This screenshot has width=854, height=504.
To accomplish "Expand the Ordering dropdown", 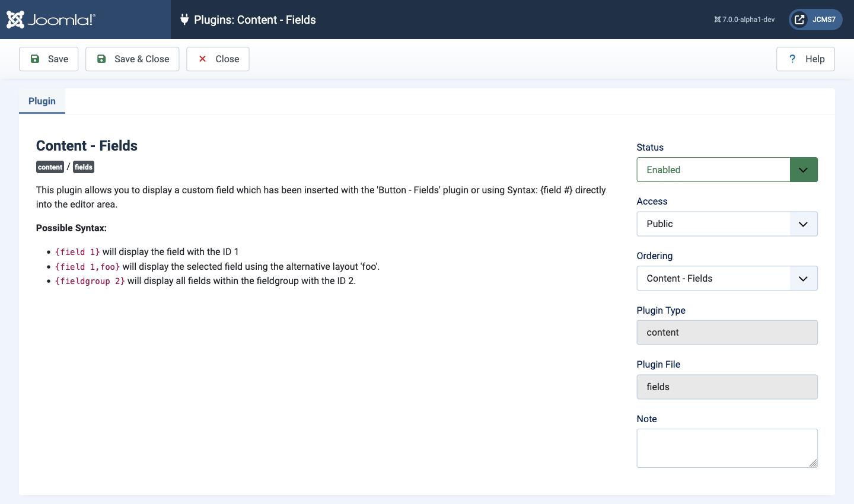I will [x=727, y=278].
